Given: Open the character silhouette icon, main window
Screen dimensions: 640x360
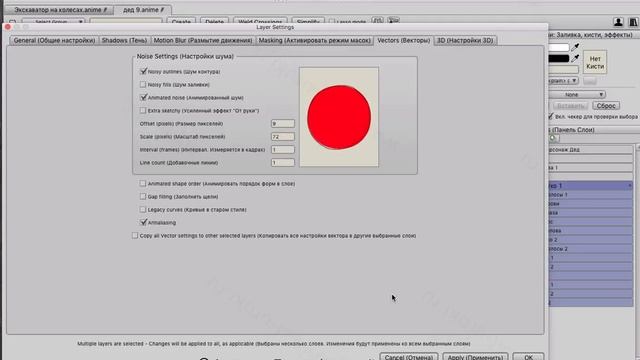Looking at the screenshot, I should click(618, 22).
